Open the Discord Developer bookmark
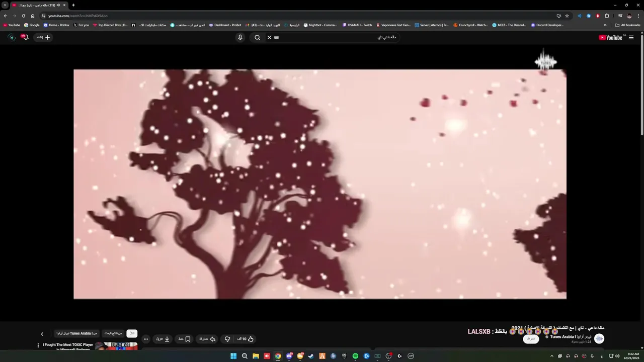 (547, 25)
